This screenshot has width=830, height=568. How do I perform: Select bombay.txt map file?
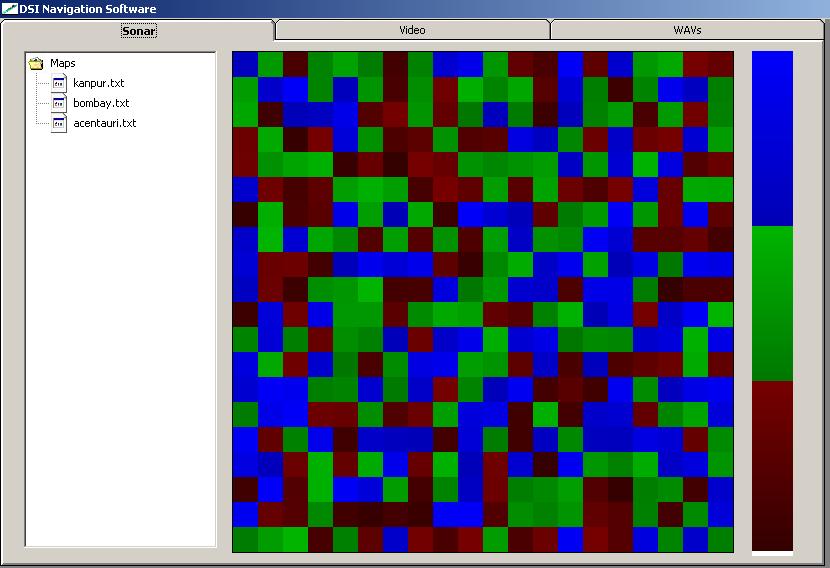pyautogui.click(x=101, y=103)
